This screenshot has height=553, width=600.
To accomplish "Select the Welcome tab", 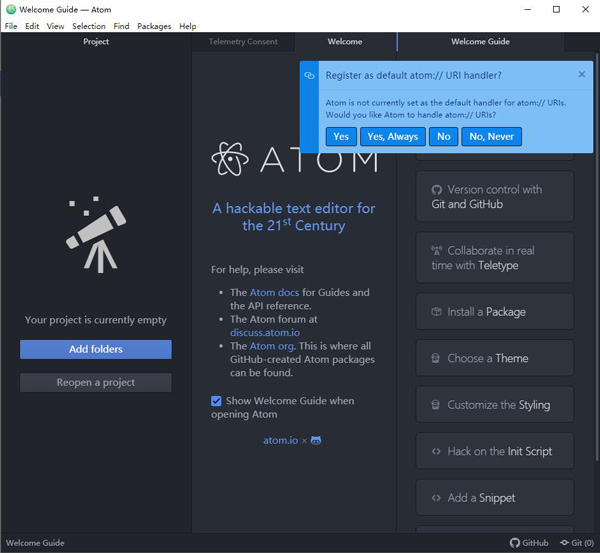I will click(345, 41).
